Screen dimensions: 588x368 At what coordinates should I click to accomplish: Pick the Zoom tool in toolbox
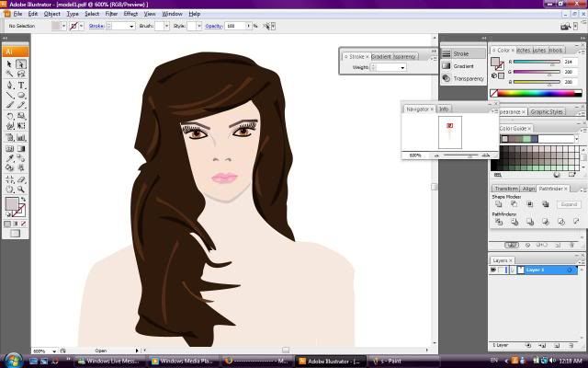21,190
